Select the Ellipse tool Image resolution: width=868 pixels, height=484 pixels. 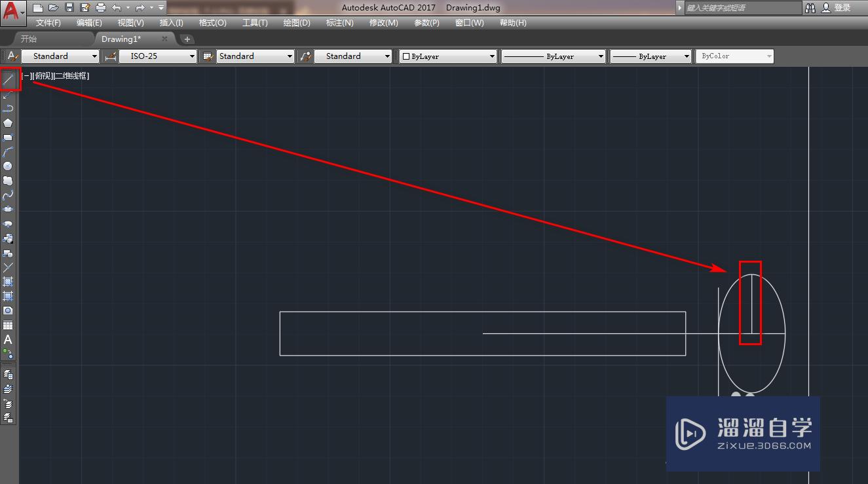pos(8,210)
